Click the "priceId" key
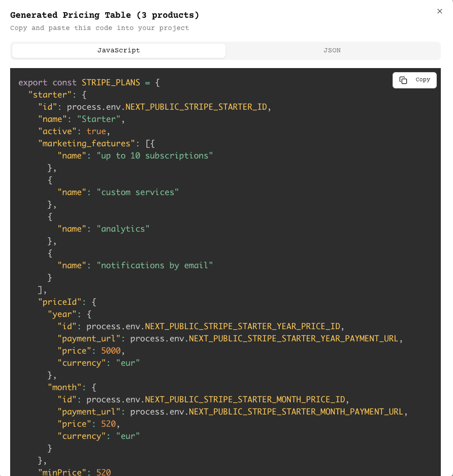Viewport: 453px width, 476px height. pos(60,302)
